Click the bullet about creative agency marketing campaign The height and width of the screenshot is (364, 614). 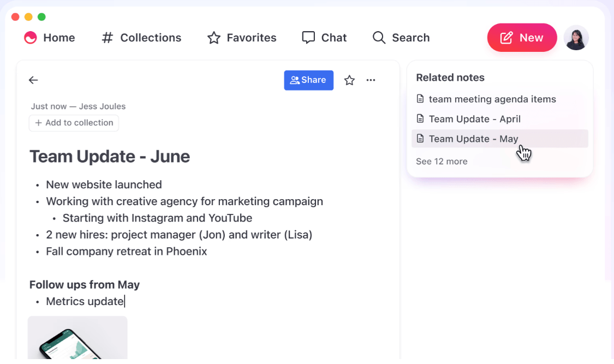[x=184, y=201]
